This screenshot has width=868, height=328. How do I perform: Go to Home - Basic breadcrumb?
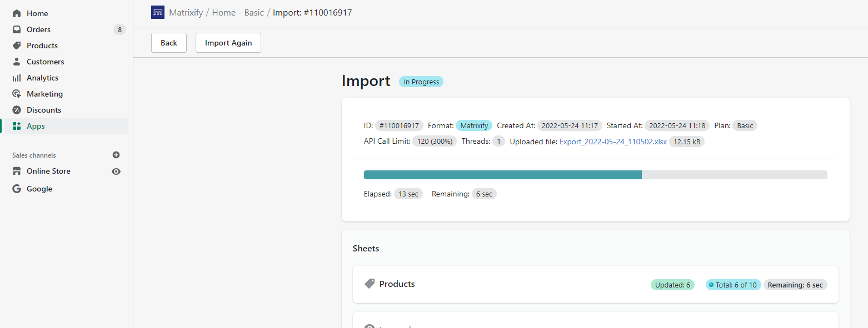point(238,12)
